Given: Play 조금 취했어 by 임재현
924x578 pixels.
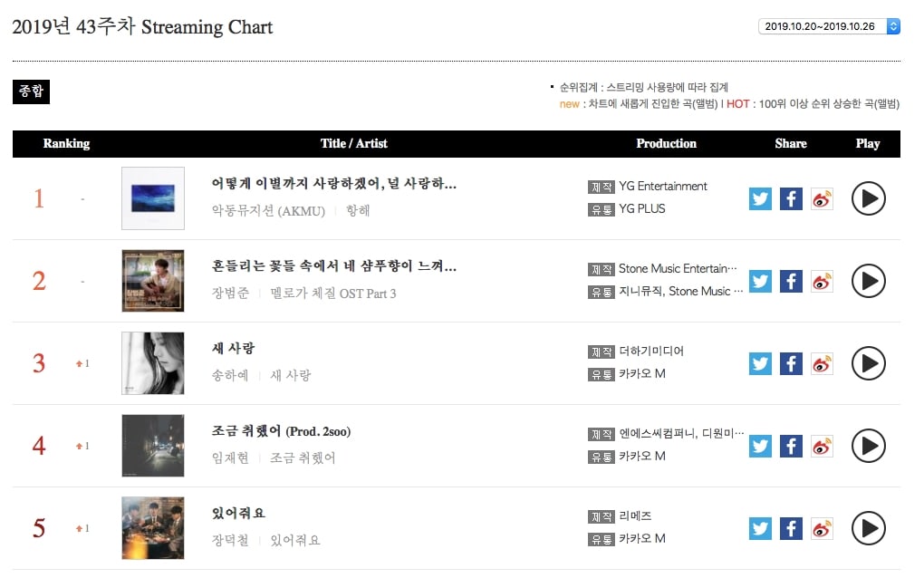Looking at the screenshot, I should 868,446.
